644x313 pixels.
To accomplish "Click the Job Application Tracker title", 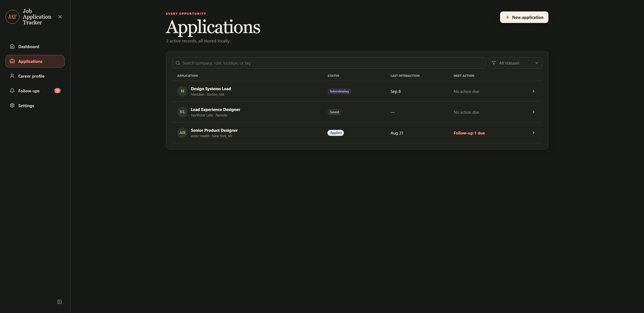I will (37, 17).
